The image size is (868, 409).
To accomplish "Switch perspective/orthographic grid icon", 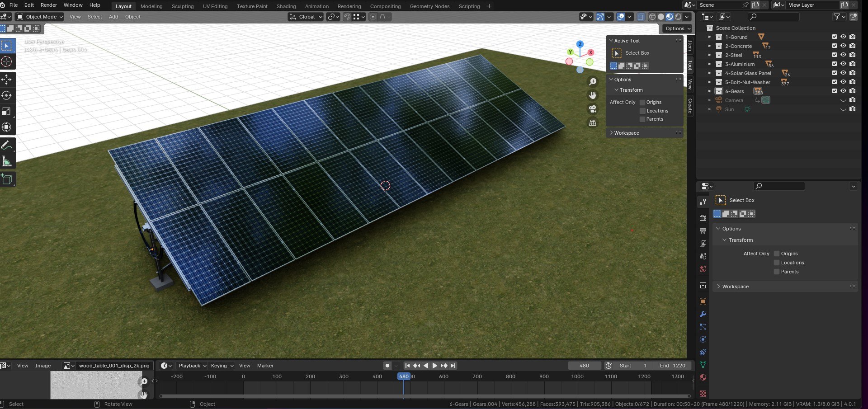I will pyautogui.click(x=593, y=122).
